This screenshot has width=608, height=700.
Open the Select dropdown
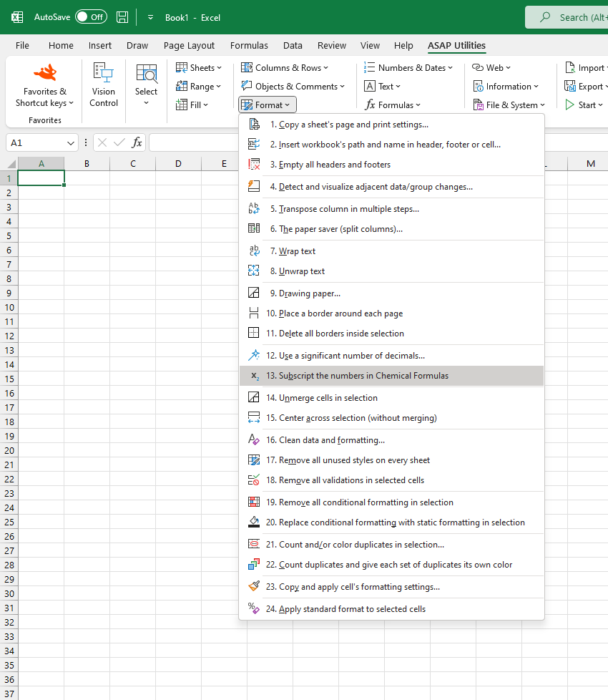tap(146, 86)
